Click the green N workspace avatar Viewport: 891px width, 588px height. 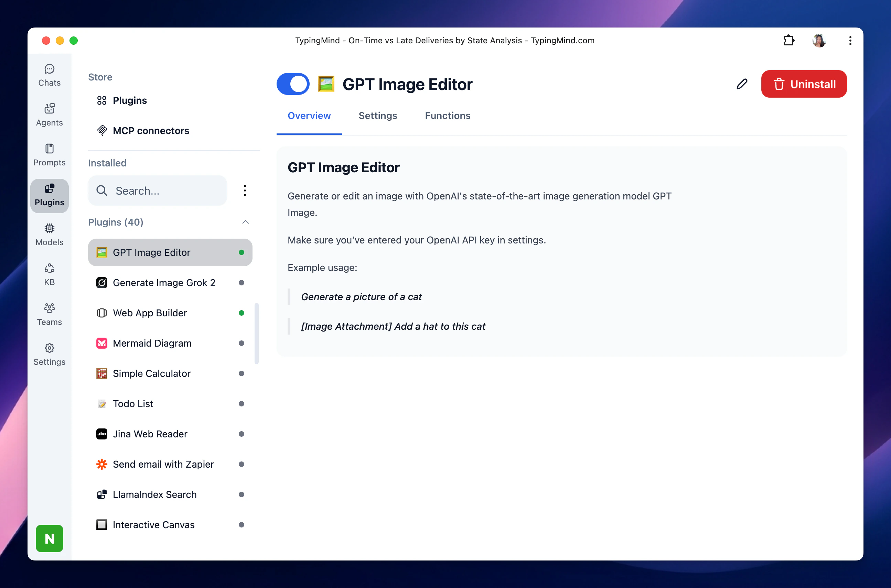tap(50, 538)
